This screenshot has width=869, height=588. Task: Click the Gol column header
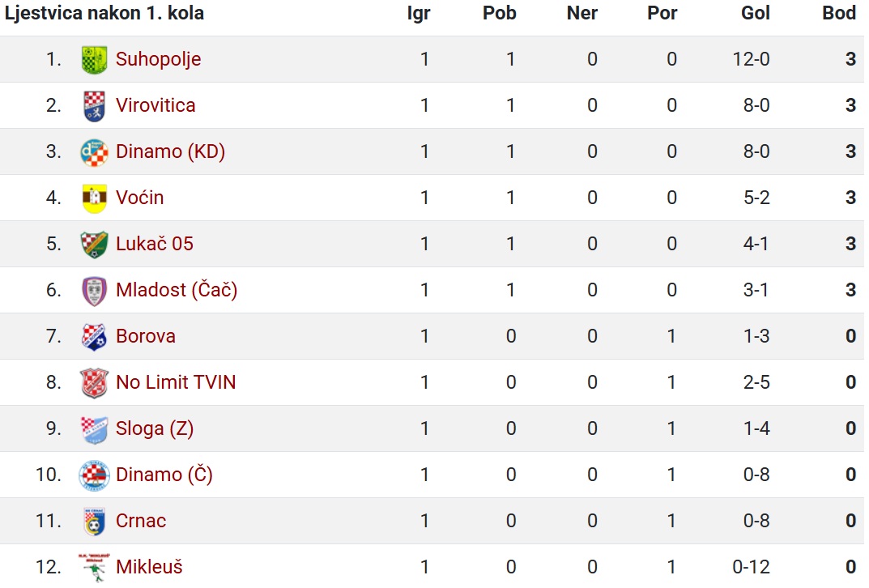click(756, 13)
